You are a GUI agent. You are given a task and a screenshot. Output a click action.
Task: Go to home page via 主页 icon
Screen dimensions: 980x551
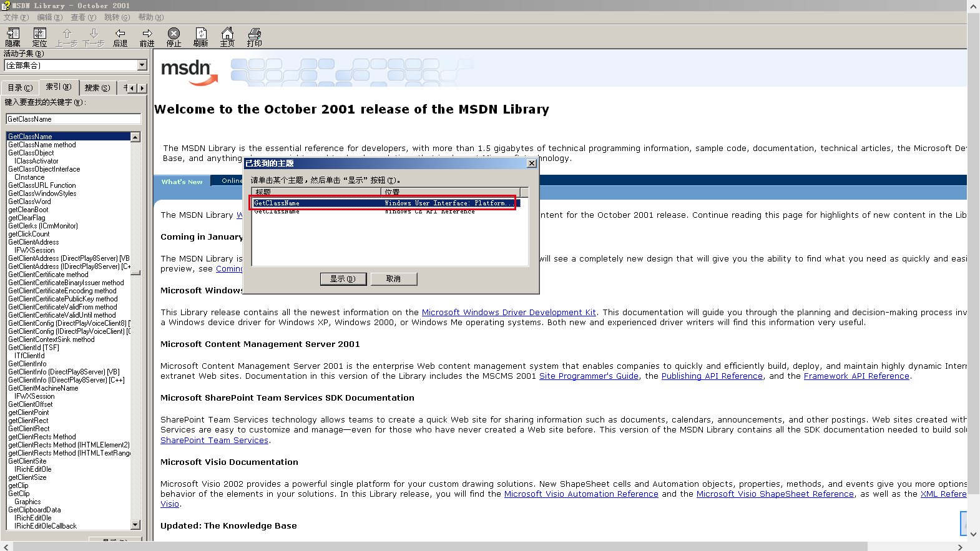point(227,37)
